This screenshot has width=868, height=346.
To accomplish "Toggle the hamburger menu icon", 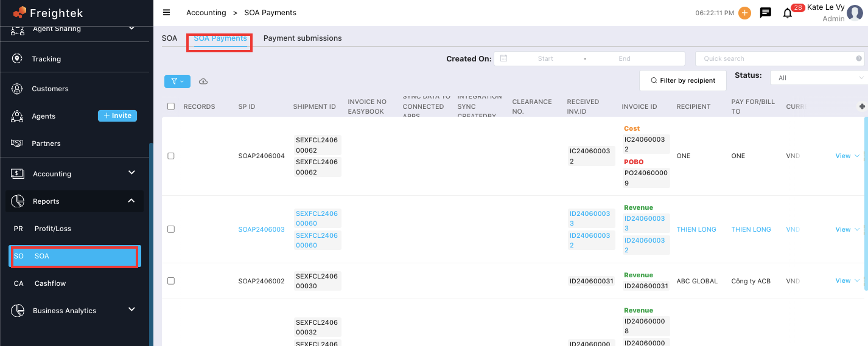I will [x=167, y=12].
